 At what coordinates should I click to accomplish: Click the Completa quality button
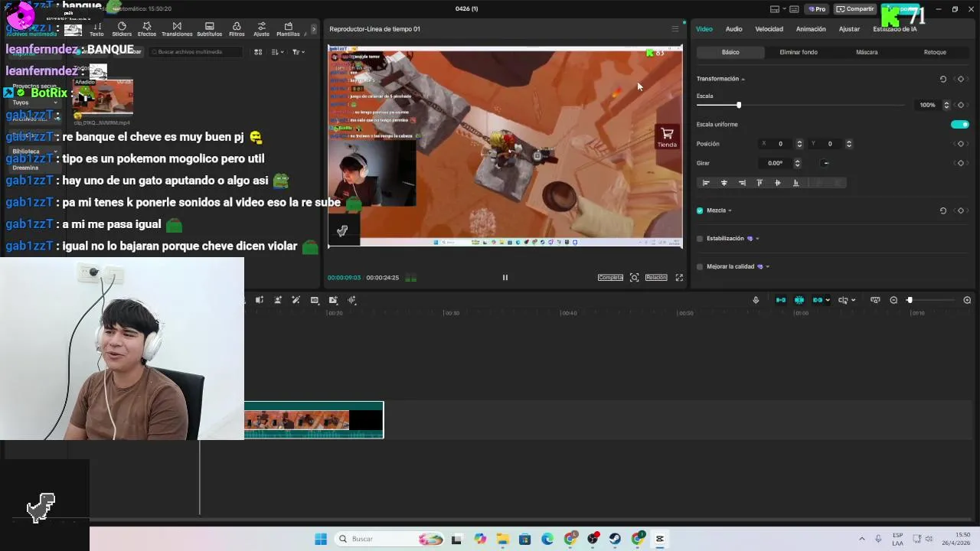pyautogui.click(x=610, y=278)
